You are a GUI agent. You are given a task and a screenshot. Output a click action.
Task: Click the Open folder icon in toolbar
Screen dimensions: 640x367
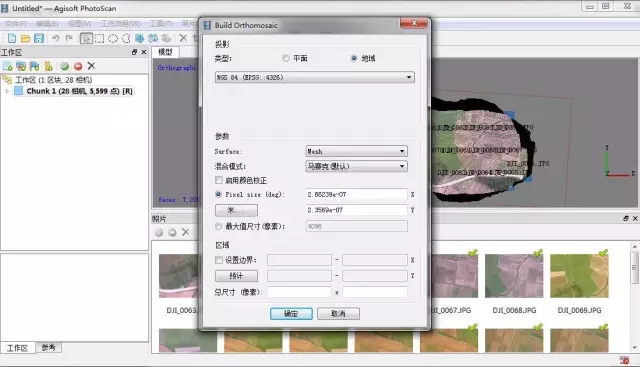click(x=25, y=38)
